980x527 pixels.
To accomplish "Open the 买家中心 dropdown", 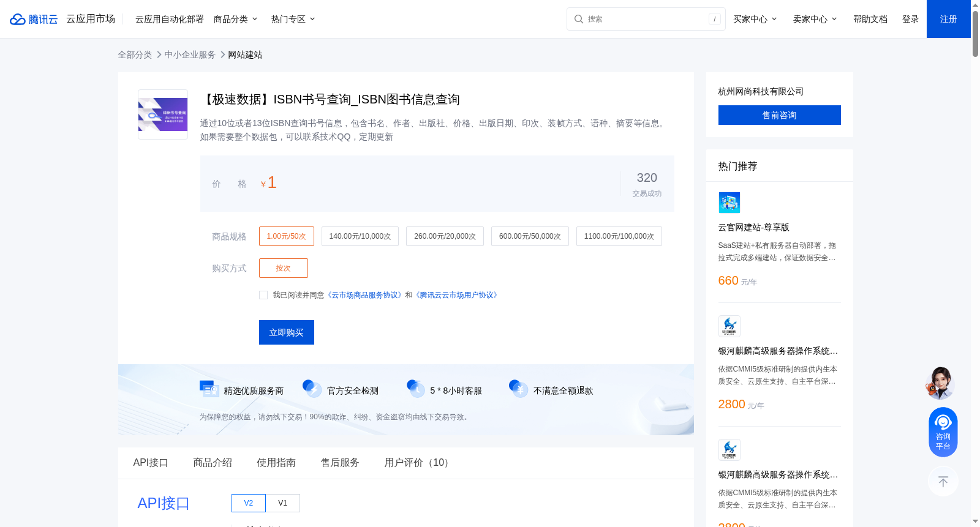I will pyautogui.click(x=755, y=19).
